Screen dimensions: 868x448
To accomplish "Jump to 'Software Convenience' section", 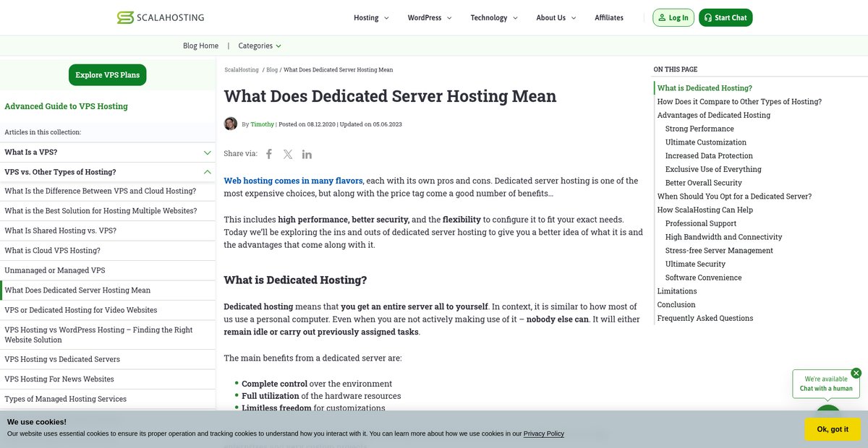I will [703, 277].
